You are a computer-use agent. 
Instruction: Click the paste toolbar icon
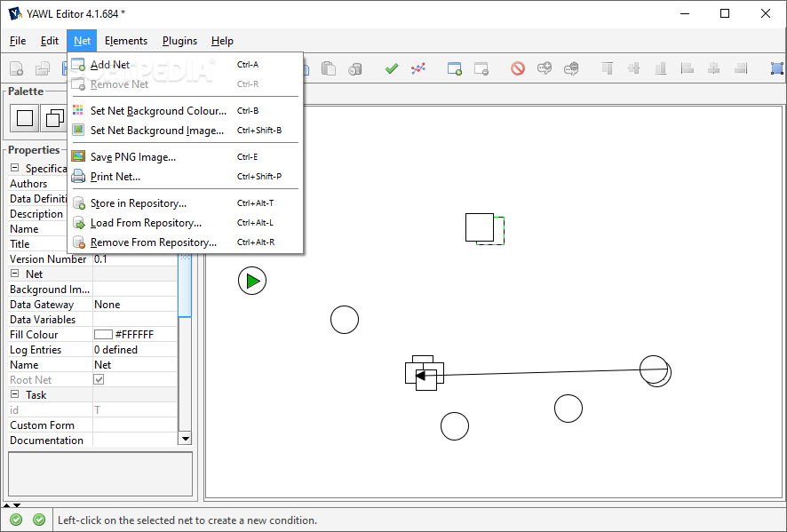coord(329,68)
